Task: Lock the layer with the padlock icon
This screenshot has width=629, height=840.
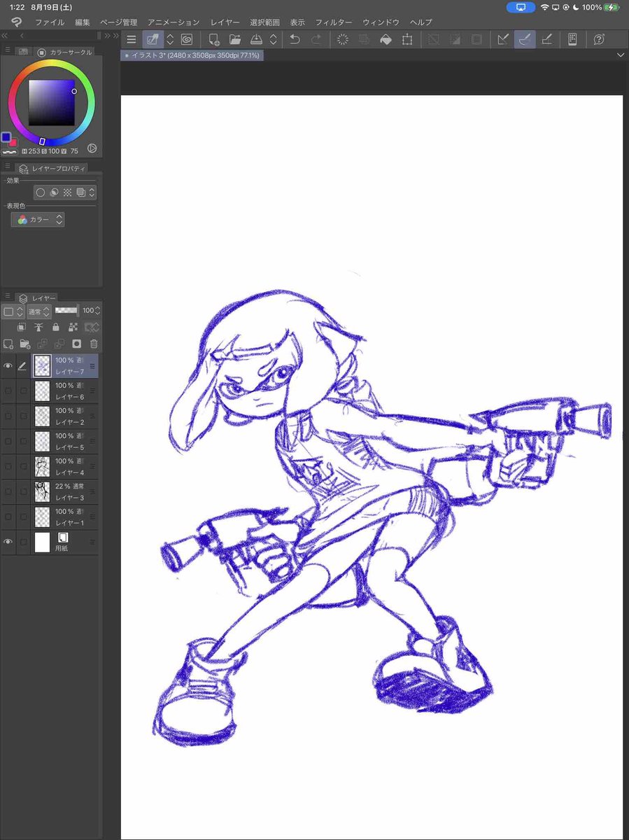Action: tap(56, 327)
